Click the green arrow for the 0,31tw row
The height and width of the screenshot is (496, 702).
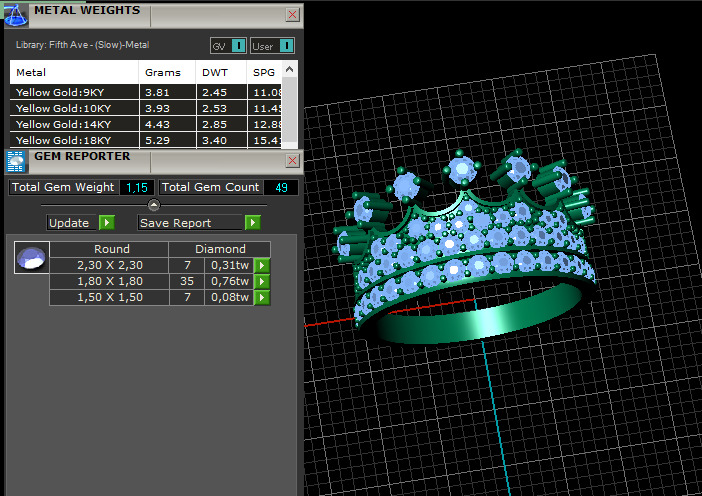coord(262,265)
